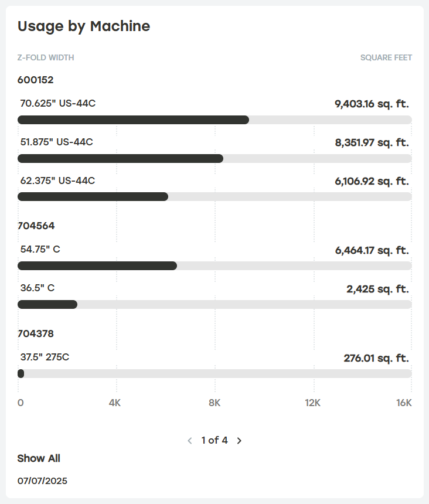Image resolution: width=429 pixels, height=504 pixels.
Task: Click the Z-FOLD WIDTH column header
Action: [x=45, y=57]
